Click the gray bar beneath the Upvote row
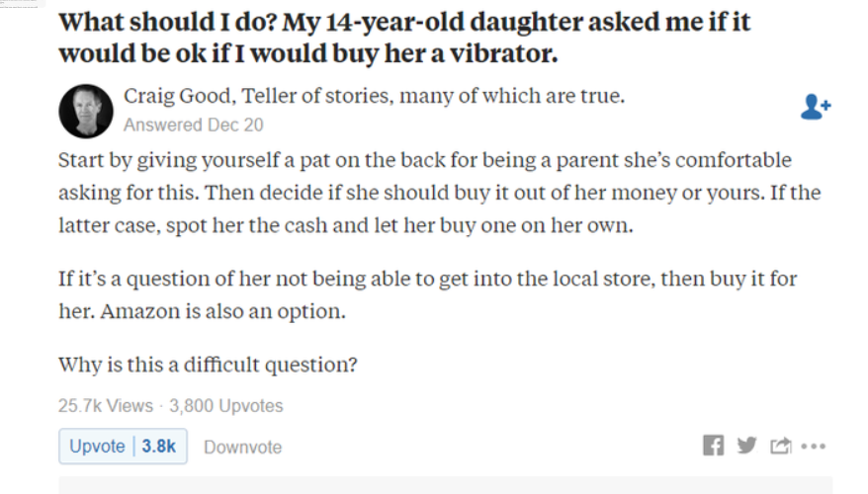 [x=446, y=485]
